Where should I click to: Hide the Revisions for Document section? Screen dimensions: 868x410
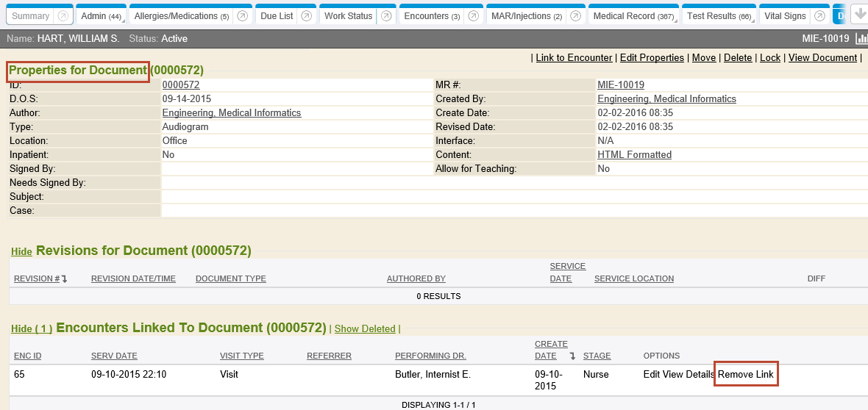[x=21, y=252]
